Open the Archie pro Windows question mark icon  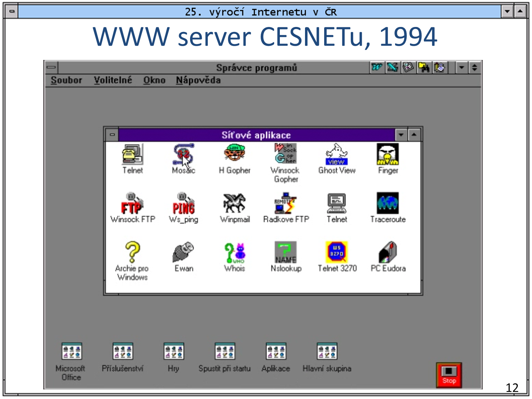tap(133, 252)
